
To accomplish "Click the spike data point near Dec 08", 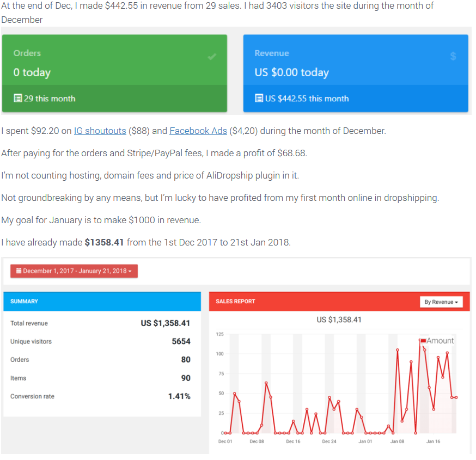I will point(266,384).
